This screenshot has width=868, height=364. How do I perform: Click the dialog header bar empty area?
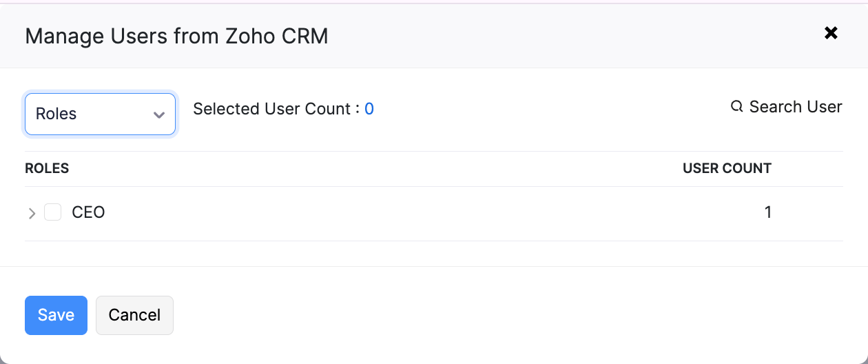pyautogui.click(x=551, y=34)
